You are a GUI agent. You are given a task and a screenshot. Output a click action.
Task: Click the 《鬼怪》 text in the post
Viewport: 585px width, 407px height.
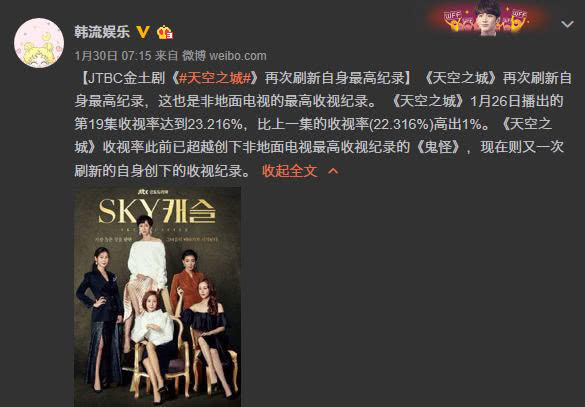[x=438, y=148]
